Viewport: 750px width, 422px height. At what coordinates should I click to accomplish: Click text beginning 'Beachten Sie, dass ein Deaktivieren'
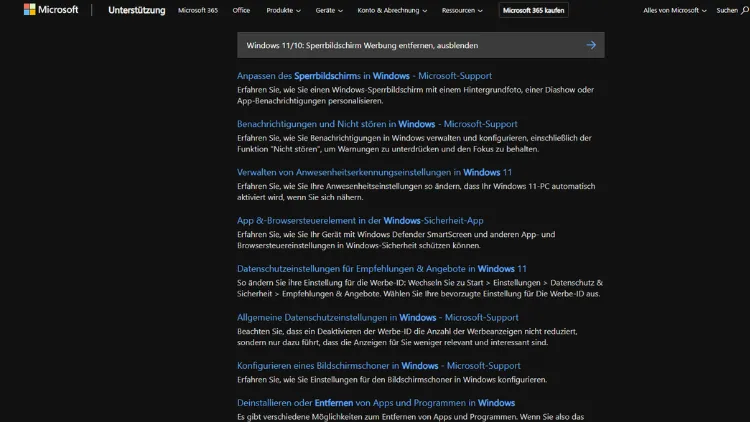[x=407, y=337]
